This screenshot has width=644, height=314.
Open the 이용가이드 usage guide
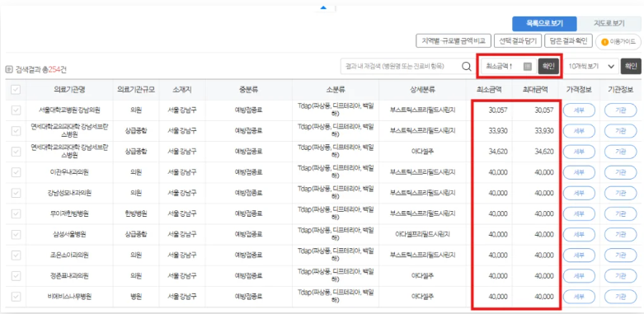tap(618, 41)
